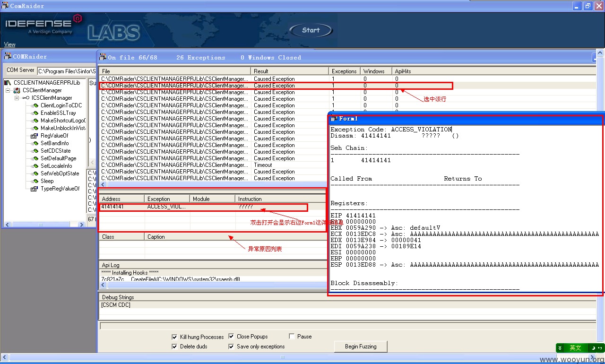Click the Exceptions column header

(345, 71)
